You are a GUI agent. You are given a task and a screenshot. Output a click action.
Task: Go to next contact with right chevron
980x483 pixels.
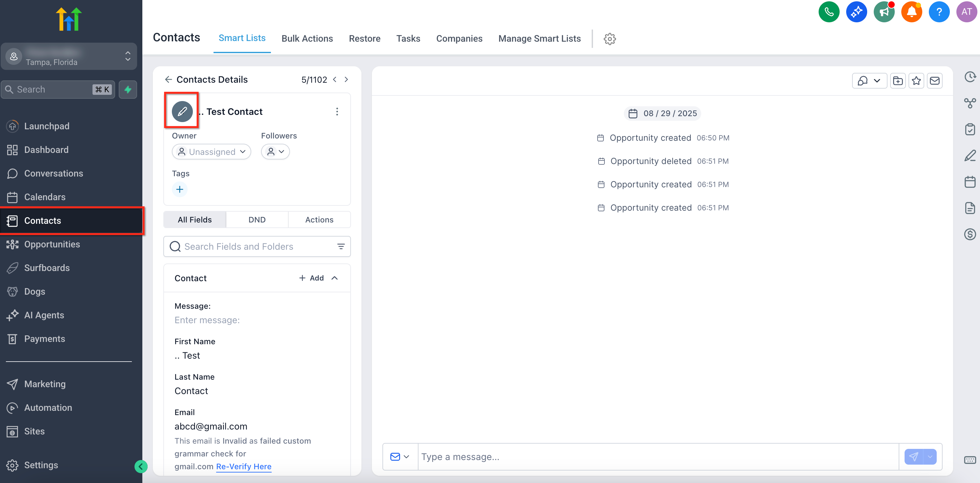click(x=346, y=79)
